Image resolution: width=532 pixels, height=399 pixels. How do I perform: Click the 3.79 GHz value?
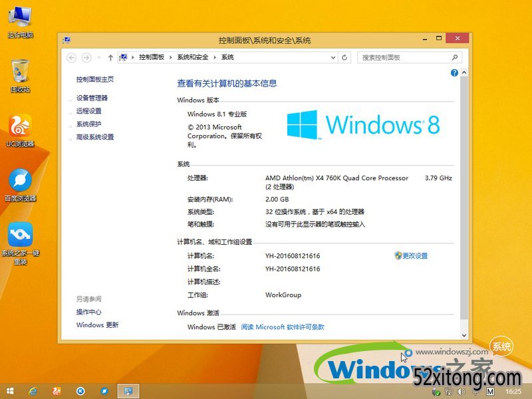pyautogui.click(x=438, y=178)
